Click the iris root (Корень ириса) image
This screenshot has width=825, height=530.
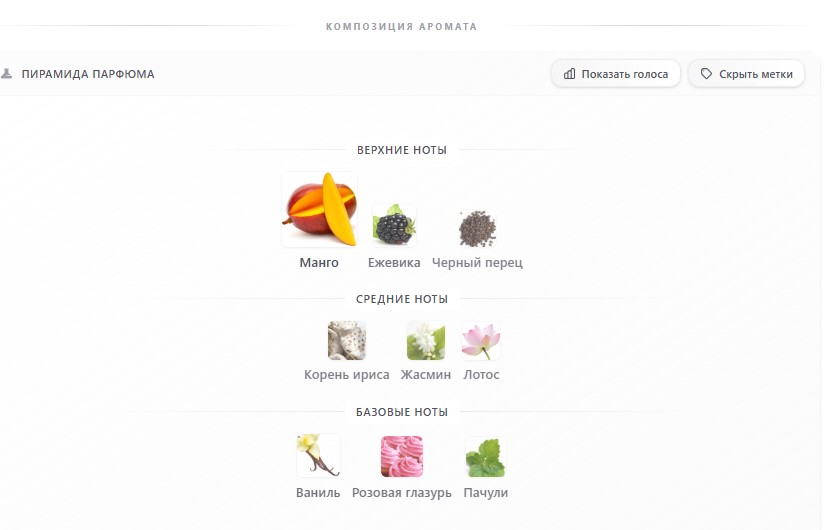pos(347,341)
